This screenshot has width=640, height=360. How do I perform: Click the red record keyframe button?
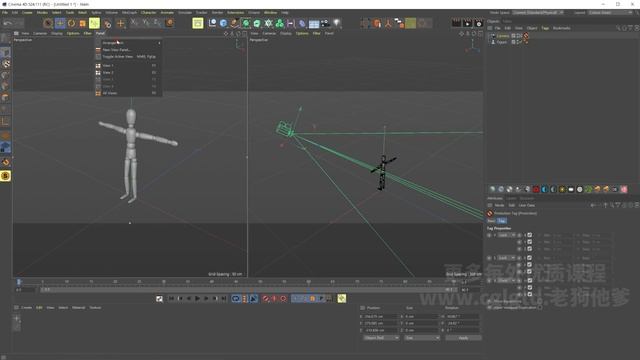point(266,299)
